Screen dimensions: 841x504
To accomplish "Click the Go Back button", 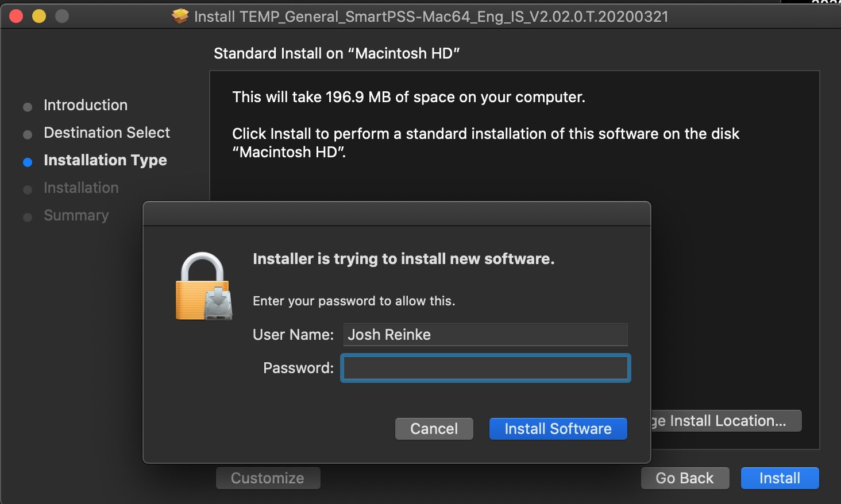I will pyautogui.click(x=685, y=478).
